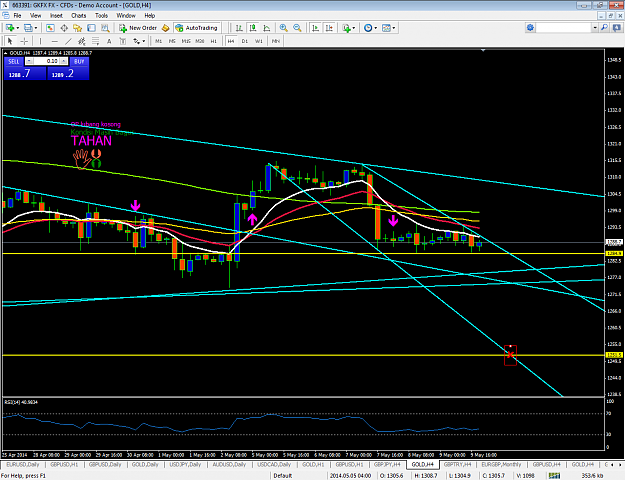Image resolution: width=625 pixels, height=480 pixels.
Task: Open the Charts menu
Action: click(x=79, y=16)
